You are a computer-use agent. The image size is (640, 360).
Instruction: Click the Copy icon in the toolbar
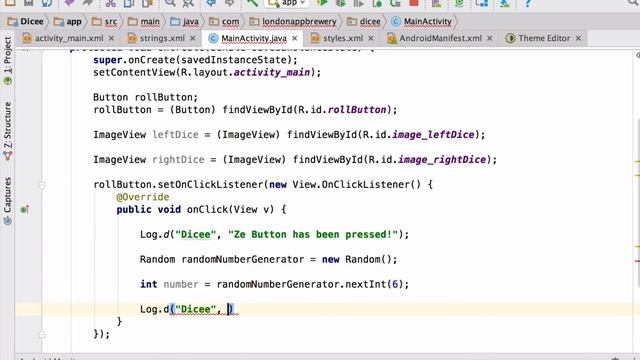(x=129, y=3)
